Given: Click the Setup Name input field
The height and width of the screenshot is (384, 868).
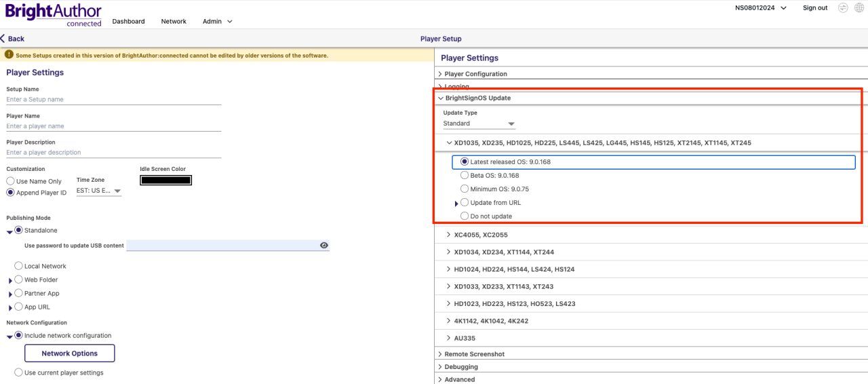Looking at the screenshot, I should [113, 99].
